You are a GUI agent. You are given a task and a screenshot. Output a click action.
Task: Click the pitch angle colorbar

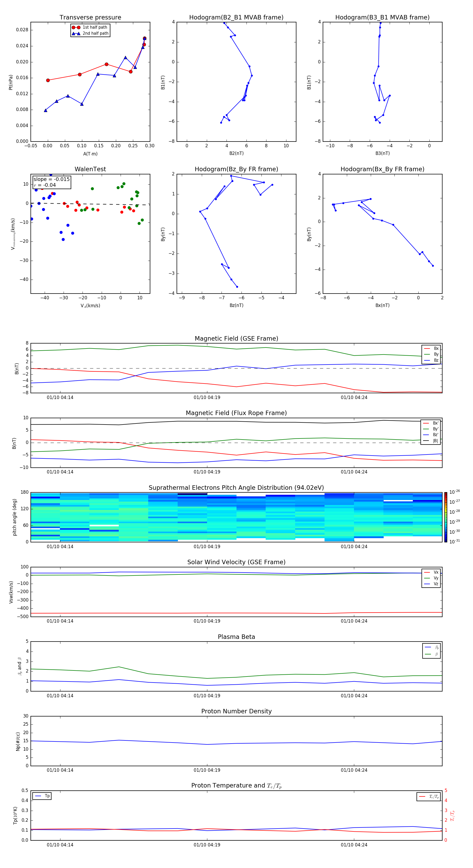click(446, 517)
